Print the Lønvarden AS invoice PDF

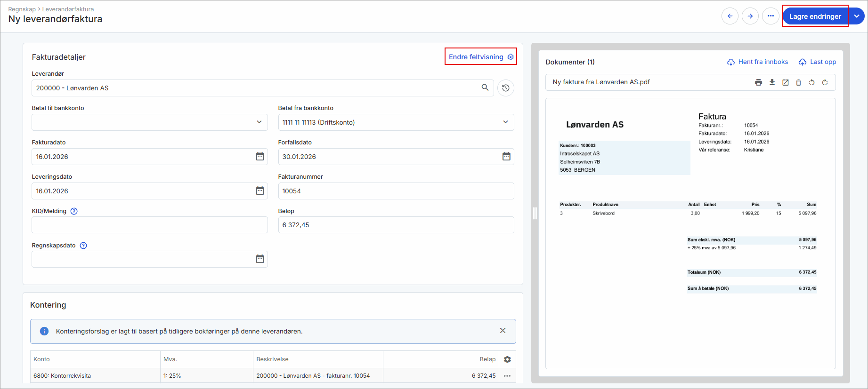coord(758,82)
